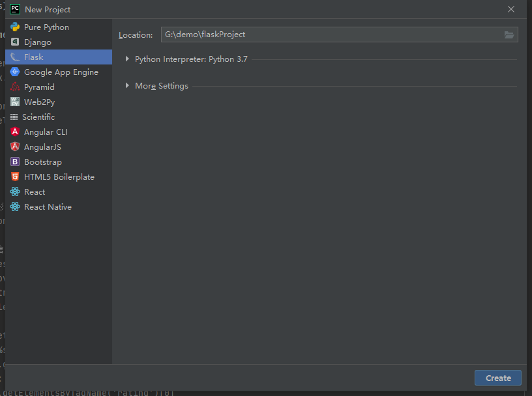The image size is (532, 396).
Task: Select the "Web2Py" label text
Action: [x=39, y=102]
